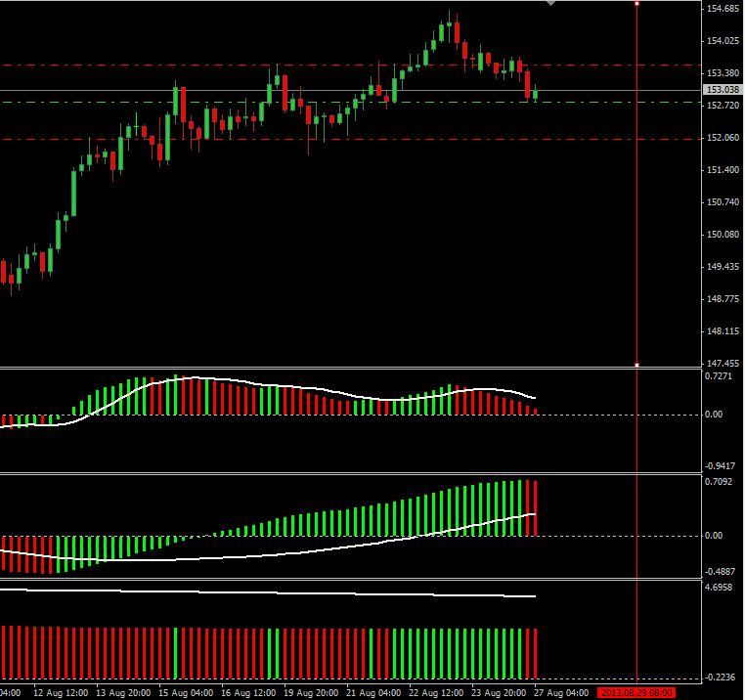Click the 15 Aug 04:00 time label
Screen dimensions: 745x700
tap(186, 693)
